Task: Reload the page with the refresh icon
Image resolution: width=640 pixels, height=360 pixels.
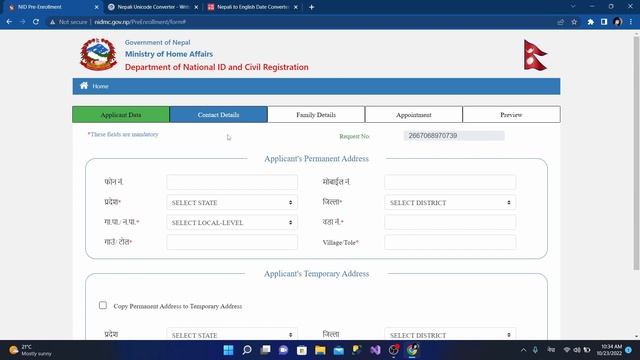Action: (x=36, y=22)
